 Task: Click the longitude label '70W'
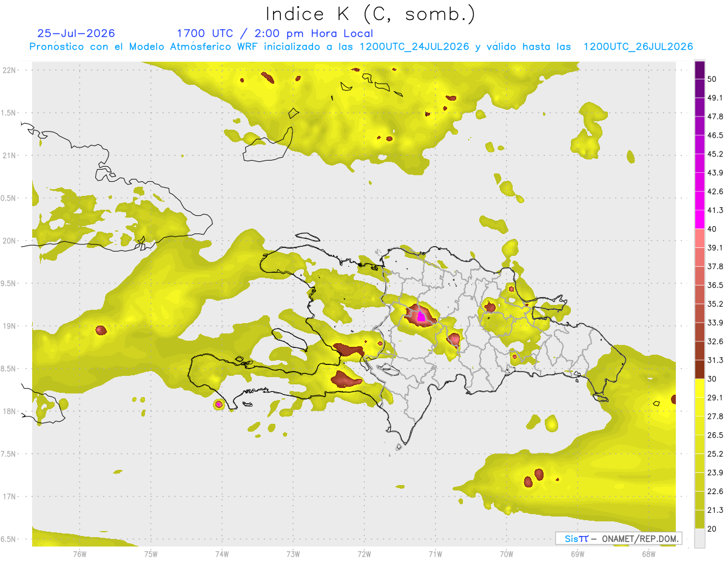coord(507,554)
